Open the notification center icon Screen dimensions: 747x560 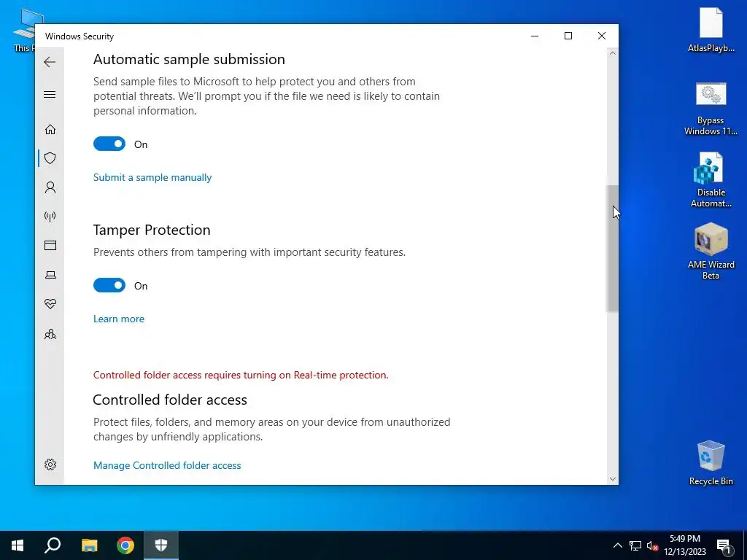(724, 545)
